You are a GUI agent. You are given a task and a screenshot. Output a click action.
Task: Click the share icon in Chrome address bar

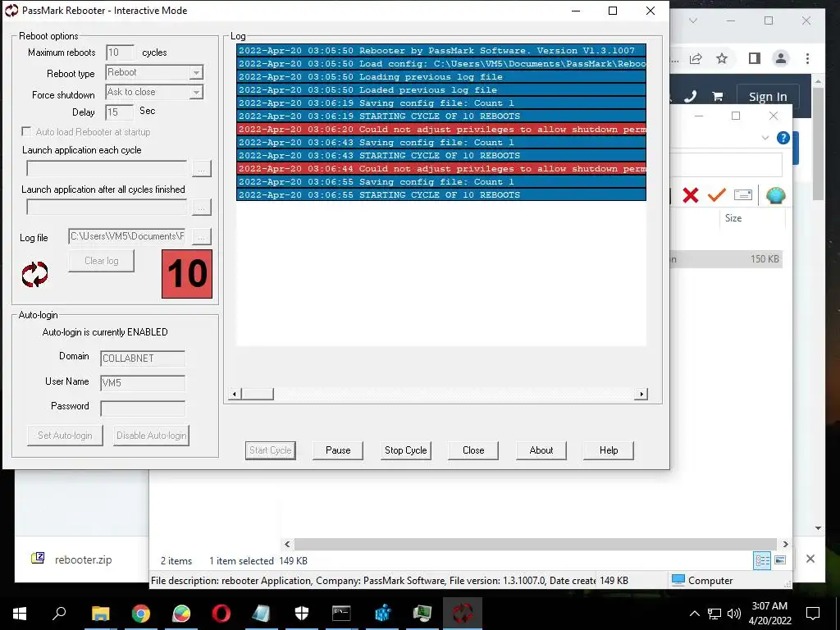point(696,58)
